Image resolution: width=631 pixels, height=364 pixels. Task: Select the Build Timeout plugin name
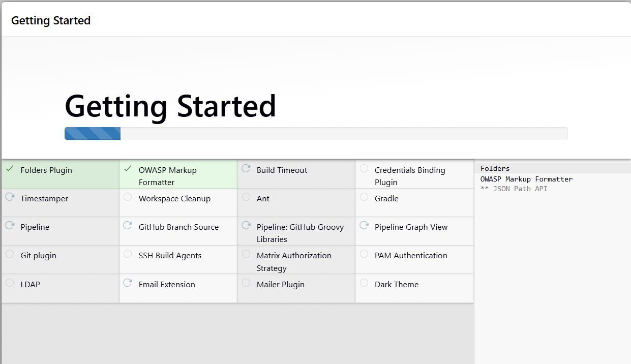click(x=282, y=170)
